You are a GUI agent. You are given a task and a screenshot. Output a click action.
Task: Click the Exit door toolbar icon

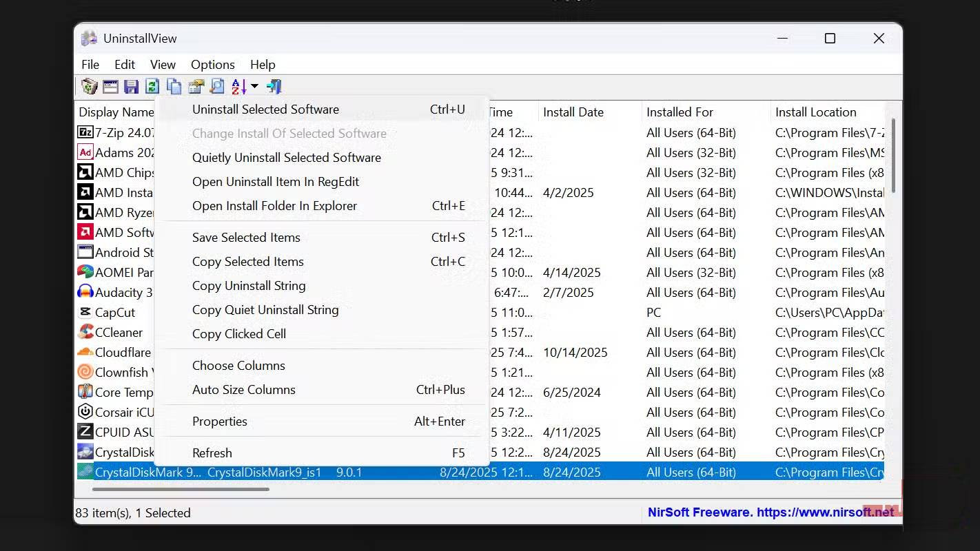[x=274, y=86]
